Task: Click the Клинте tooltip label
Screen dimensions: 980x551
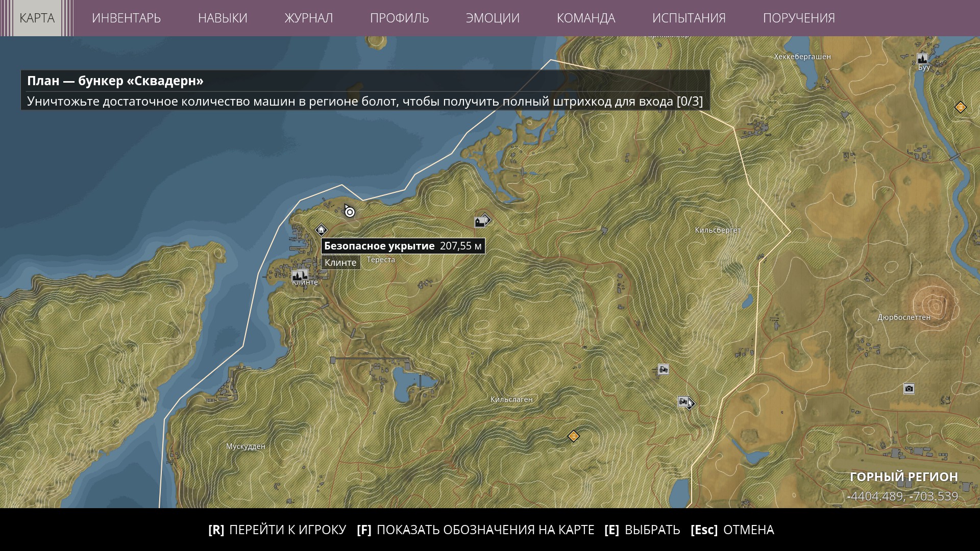Action: point(340,262)
